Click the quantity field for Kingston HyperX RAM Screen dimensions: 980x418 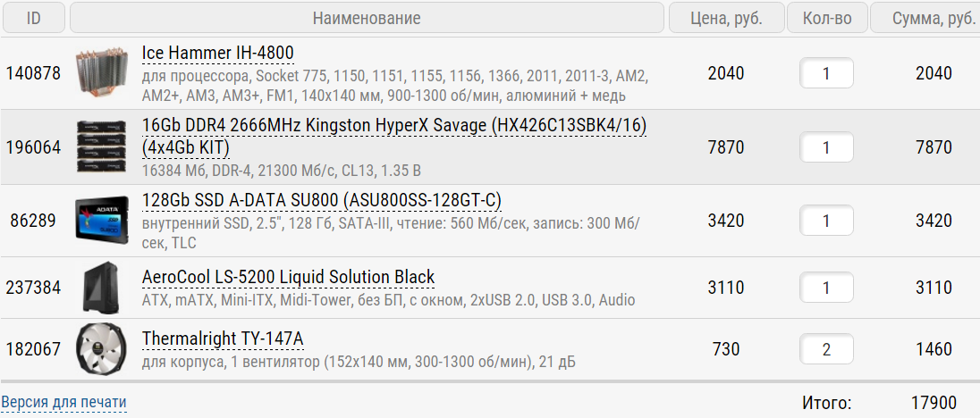click(826, 147)
